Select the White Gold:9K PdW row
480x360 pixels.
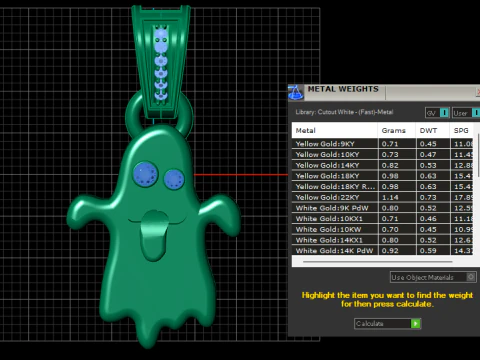click(383, 208)
